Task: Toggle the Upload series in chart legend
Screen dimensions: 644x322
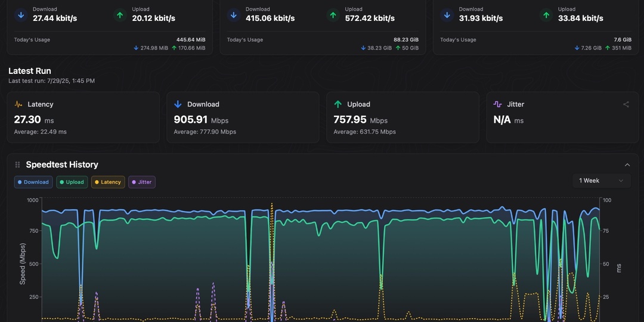Action: (x=72, y=182)
